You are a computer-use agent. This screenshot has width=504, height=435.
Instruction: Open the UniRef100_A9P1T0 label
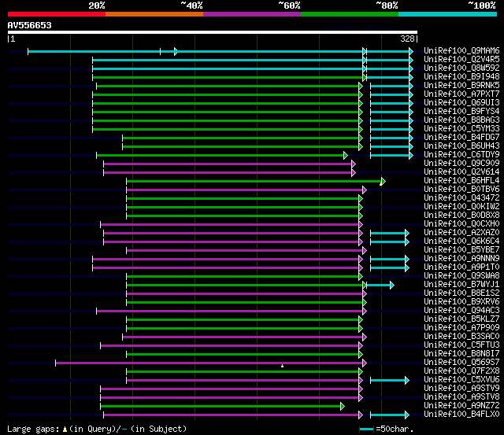461,267
